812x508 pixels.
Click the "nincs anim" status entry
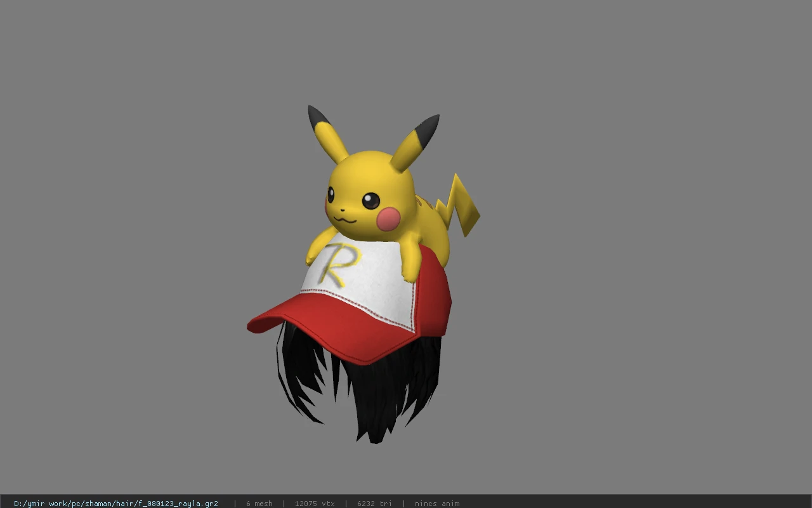coord(437,504)
